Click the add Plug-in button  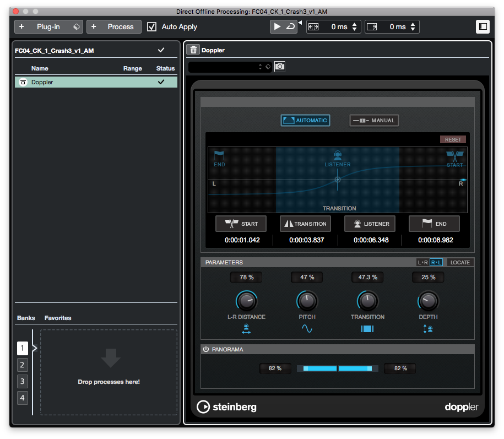[48, 26]
